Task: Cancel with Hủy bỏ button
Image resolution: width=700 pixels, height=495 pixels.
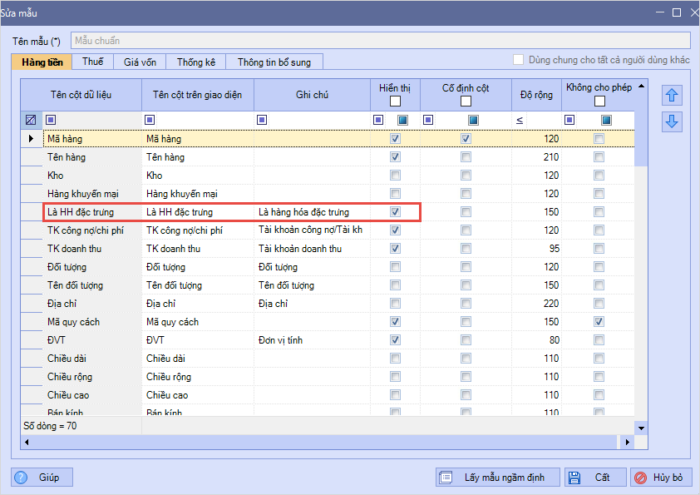Action: (x=661, y=477)
